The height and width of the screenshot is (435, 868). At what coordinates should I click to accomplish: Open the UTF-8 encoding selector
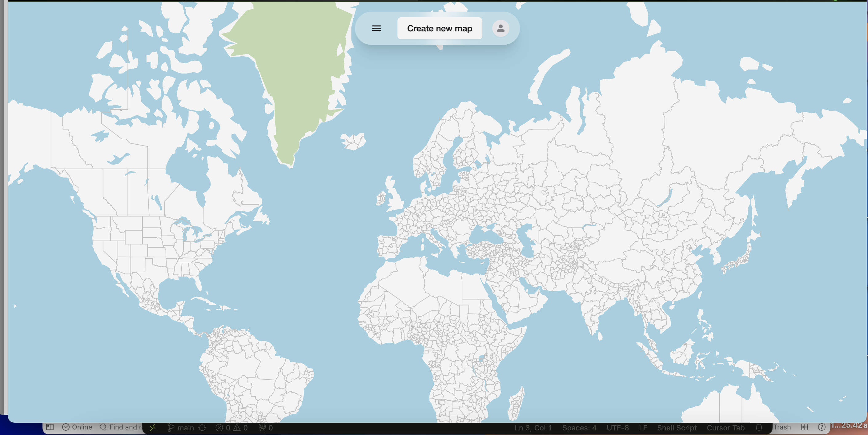point(618,427)
